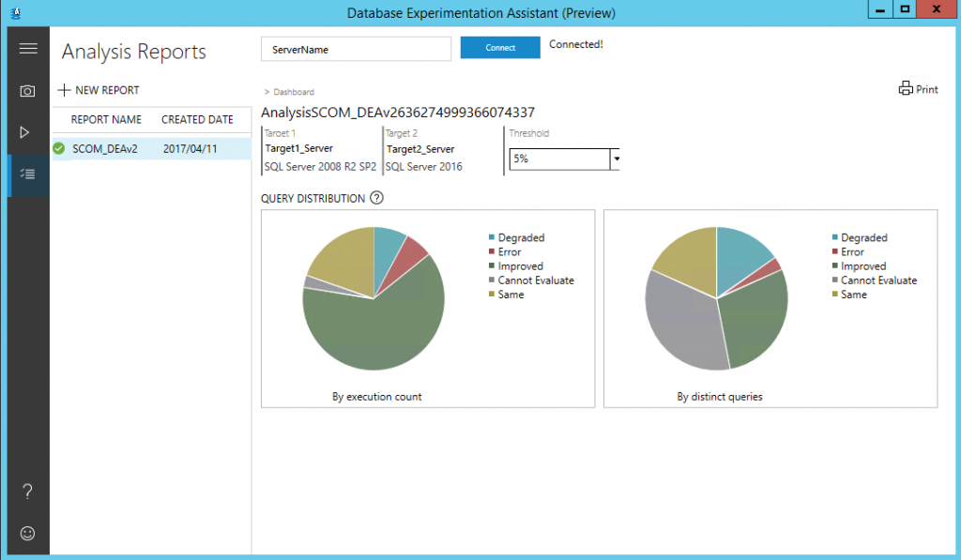Create a report with NEW REPORT

tap(98, 90)
